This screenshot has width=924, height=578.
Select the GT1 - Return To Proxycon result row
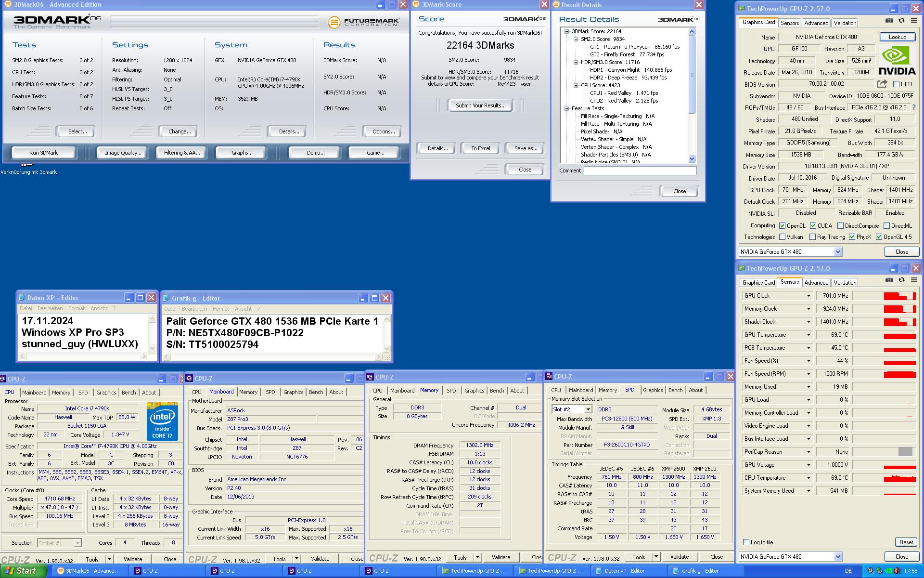[x=635, y=47]
